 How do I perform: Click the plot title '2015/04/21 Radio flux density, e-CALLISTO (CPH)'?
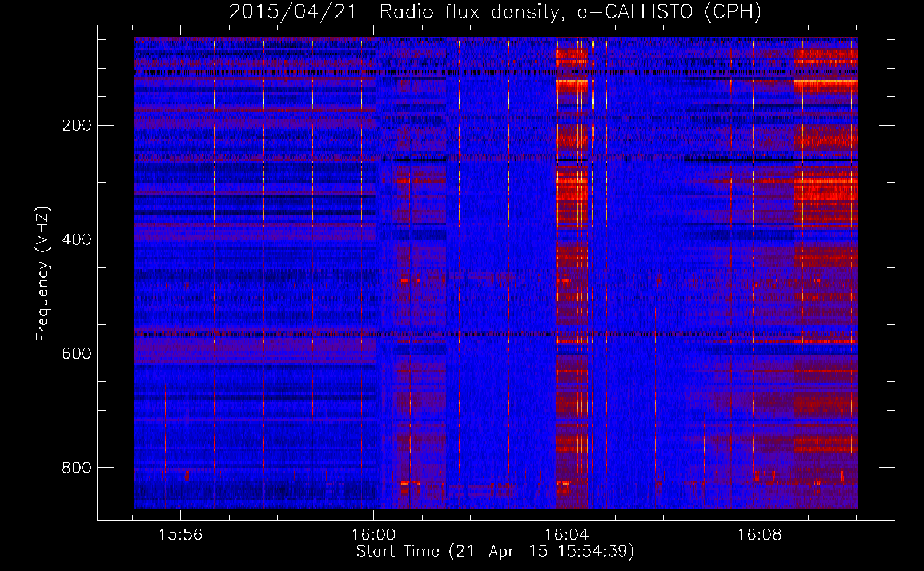click(495, 12)
